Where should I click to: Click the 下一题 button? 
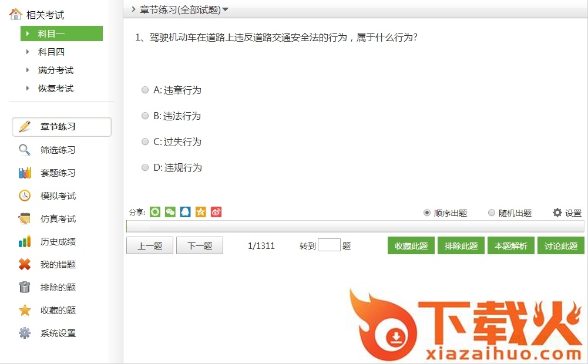pyautogui.click(x=200, y=246)
